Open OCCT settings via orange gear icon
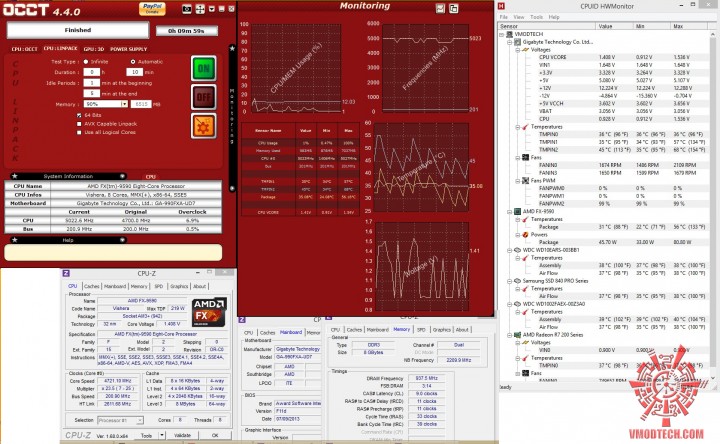The height and width of the screenshot is (444, 720). pos(203,125)
